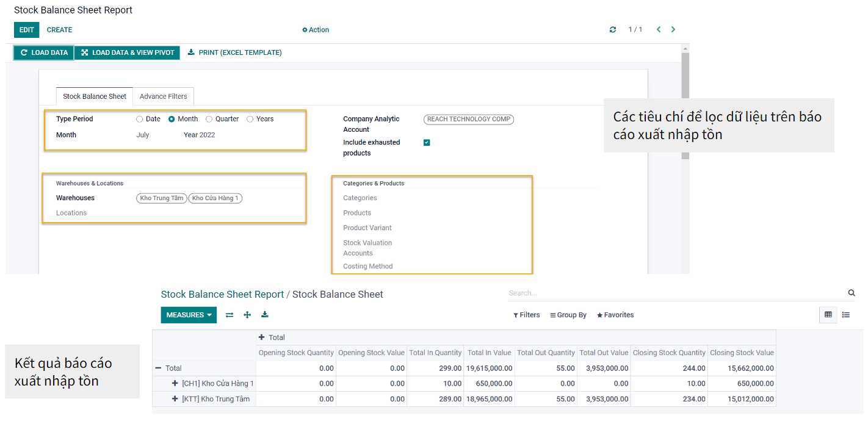Go to previous record arrow
868x424 pixels.
click(659, 30)
